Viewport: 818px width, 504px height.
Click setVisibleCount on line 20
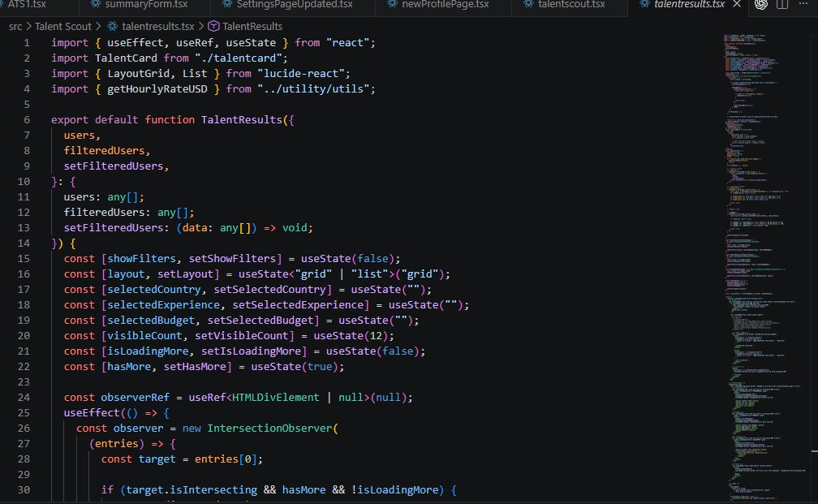coord(242,335)
